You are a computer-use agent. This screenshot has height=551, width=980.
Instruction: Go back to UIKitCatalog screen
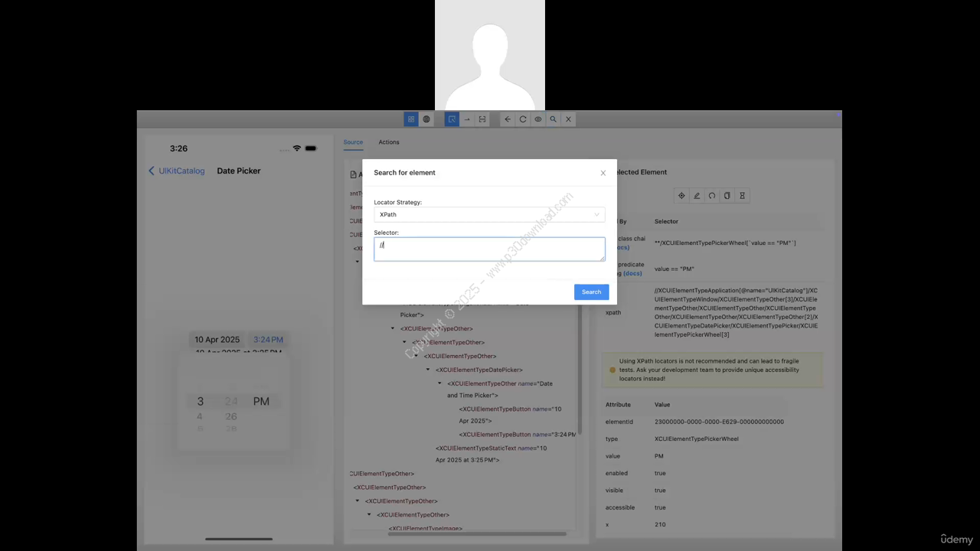pos(177,171)
